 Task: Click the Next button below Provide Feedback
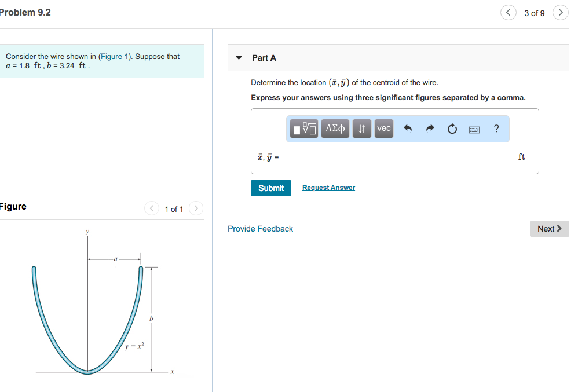click(548, 228)
